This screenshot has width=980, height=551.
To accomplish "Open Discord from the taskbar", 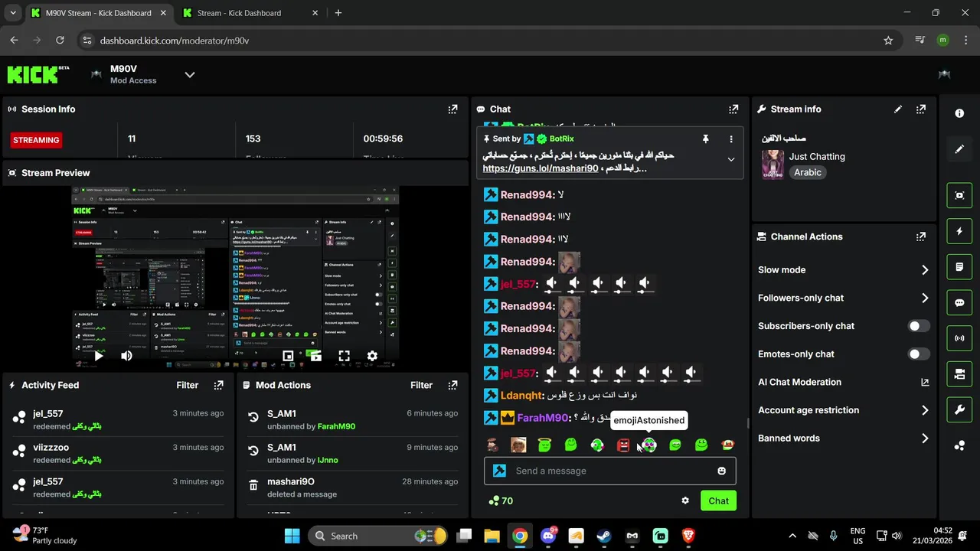I will click(547, 536).
